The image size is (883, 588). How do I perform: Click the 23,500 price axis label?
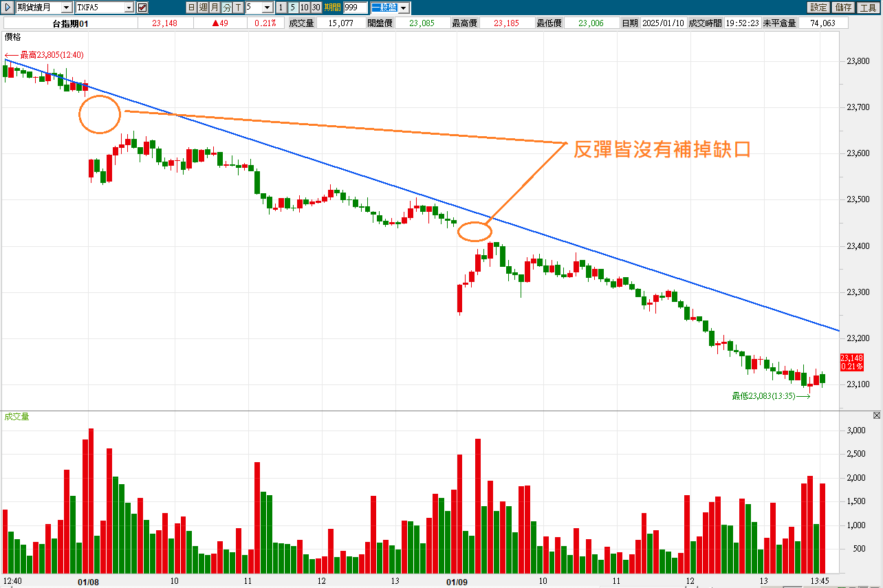pyautogui.click(x=857, y=200)
